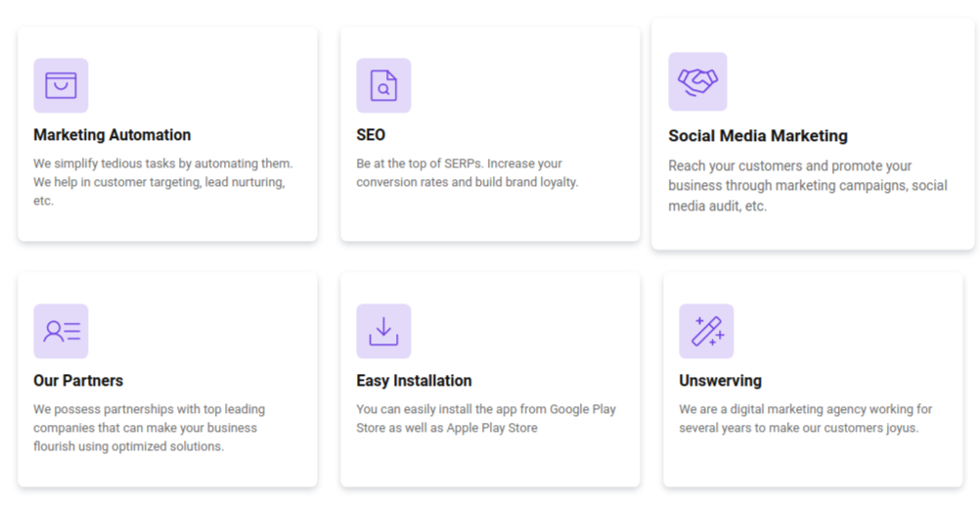Viewport: 980px width, 511px height.
Task: Click the Unswerving description about digital agency
Action: (x=805, y=418)
